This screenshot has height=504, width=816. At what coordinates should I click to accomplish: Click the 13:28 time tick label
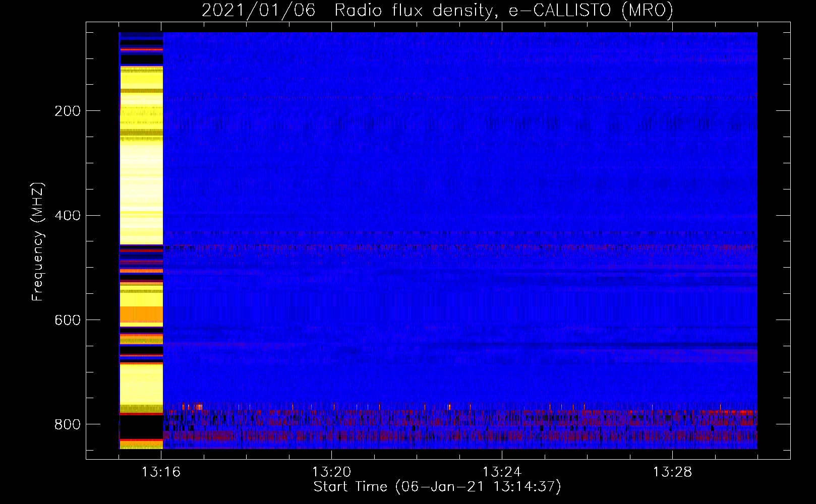(672, 472)
